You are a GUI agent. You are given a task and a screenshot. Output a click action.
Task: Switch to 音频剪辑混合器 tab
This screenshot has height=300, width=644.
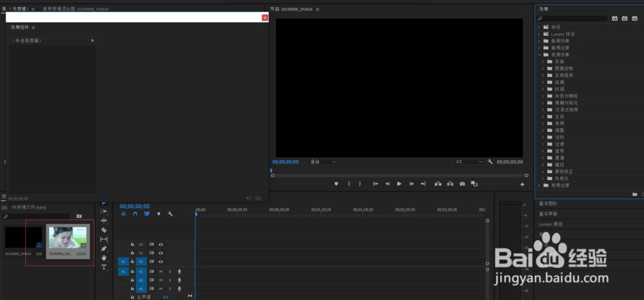(75, 9)
